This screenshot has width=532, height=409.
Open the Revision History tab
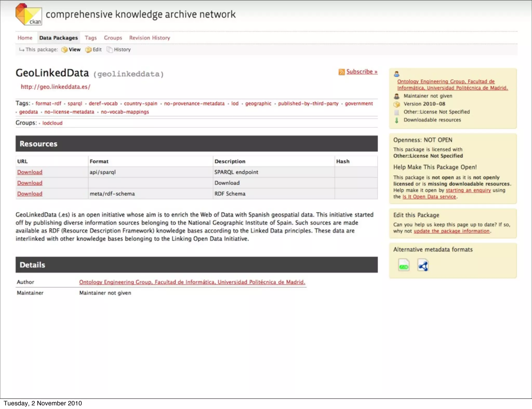click(150, 38)
